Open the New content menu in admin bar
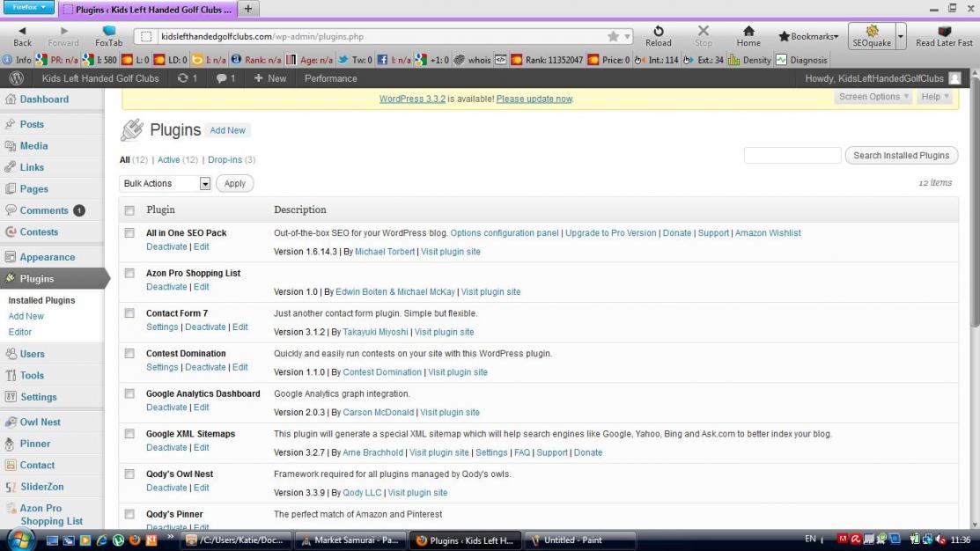The image size is (980, 551). [x=270, y=78]
